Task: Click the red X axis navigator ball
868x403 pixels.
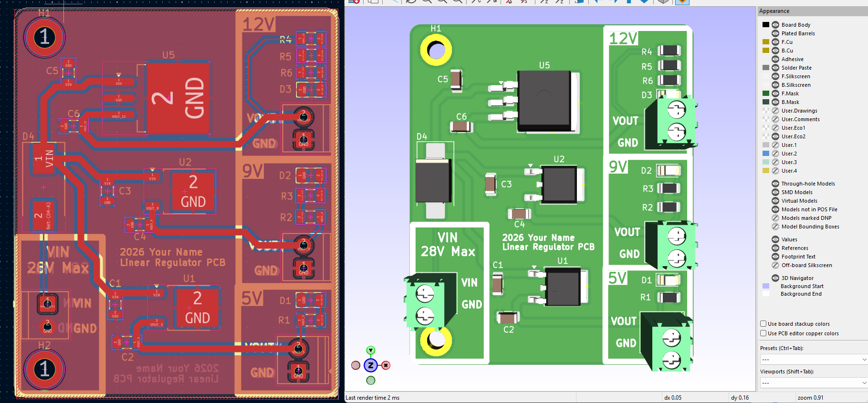Action: (x=386, y=365)
